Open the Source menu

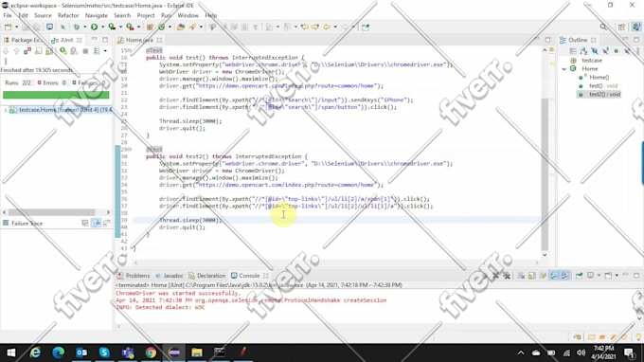pos(43,15)
